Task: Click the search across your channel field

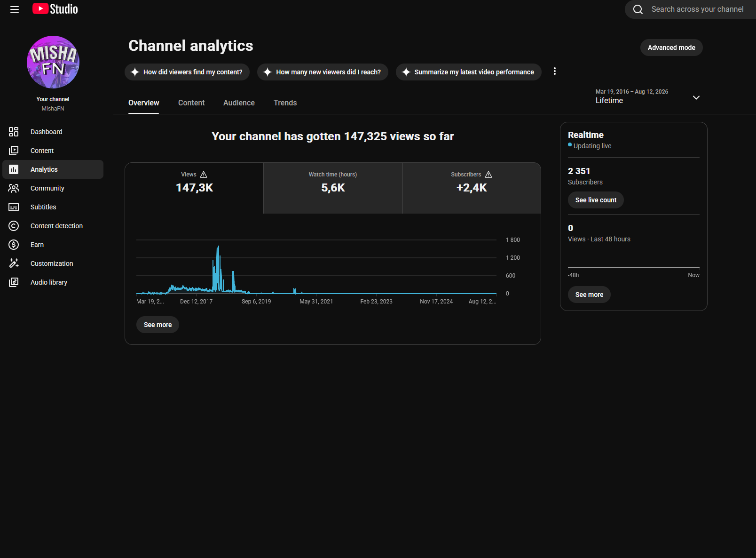Action: [690, 9]
